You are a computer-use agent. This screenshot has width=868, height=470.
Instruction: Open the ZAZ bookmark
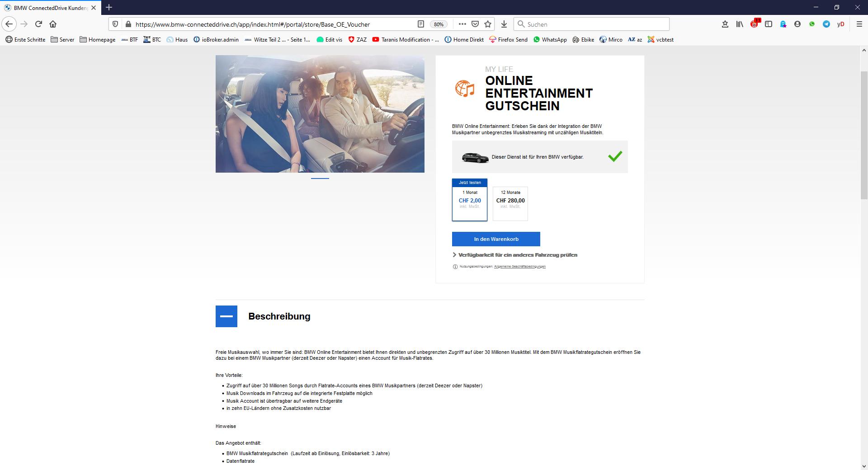357,40
